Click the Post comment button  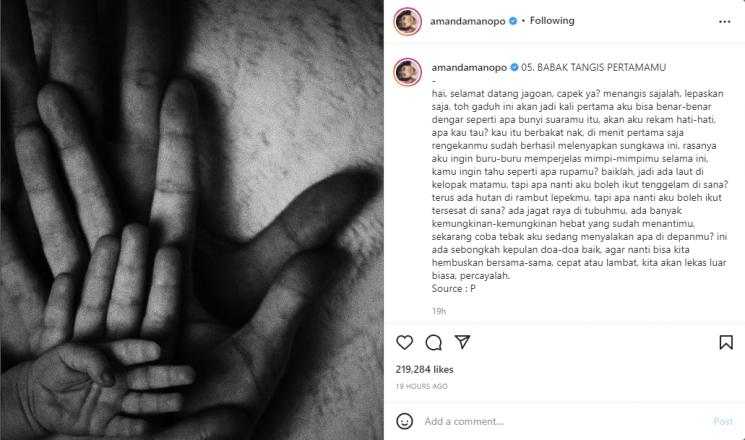click(x=723, y=421)
